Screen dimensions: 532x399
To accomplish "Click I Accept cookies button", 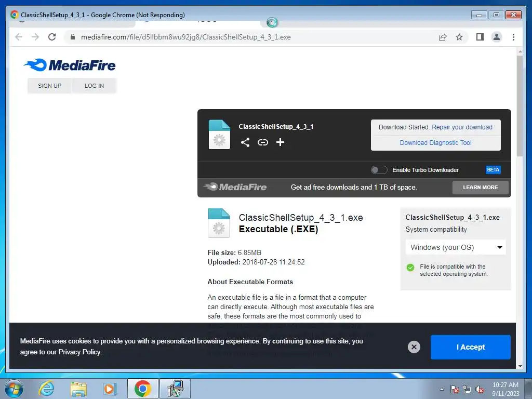I will tap(470, 347).
